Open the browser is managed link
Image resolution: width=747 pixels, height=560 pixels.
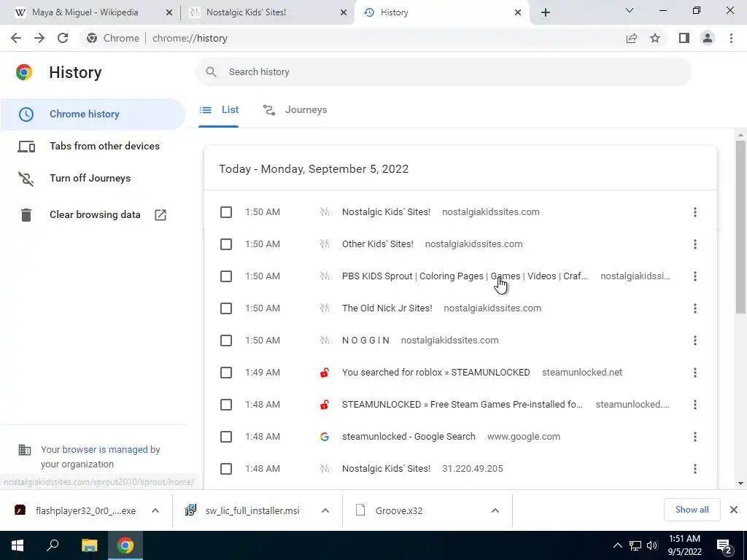coord(105,449)
